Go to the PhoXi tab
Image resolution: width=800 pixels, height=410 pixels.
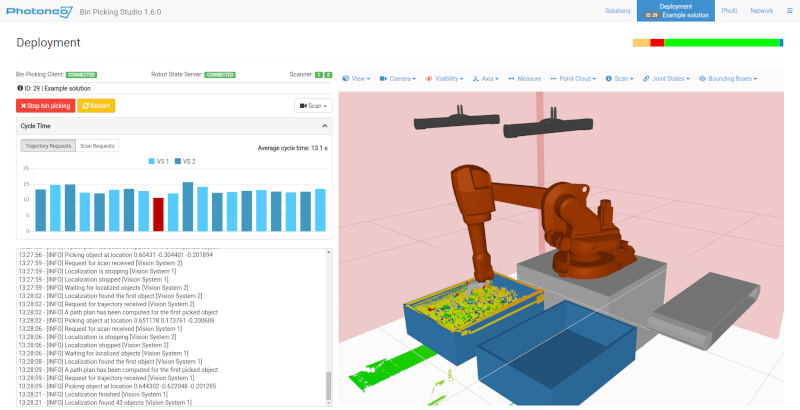point(729,11)
